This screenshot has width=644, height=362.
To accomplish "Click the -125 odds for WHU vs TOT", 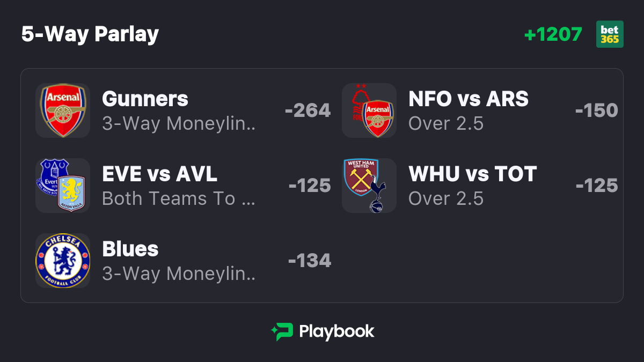I will pyautogui.click(x=597, y=186).
